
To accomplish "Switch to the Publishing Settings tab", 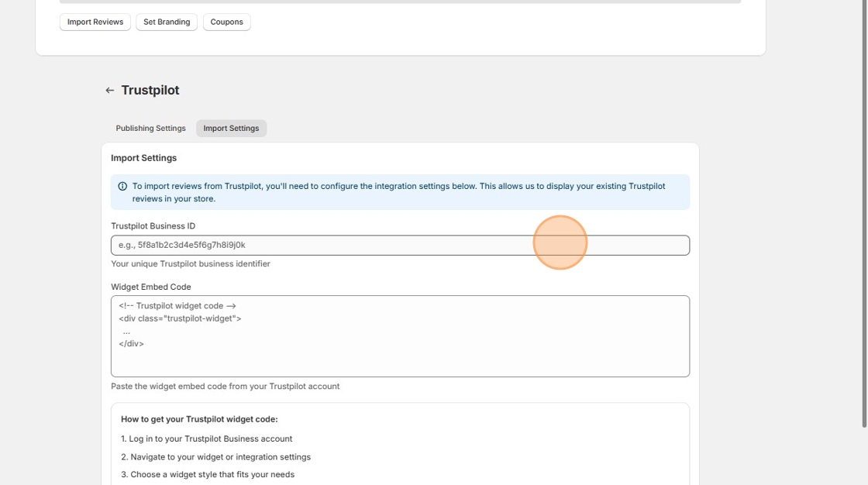I will (x=150, y=129).
